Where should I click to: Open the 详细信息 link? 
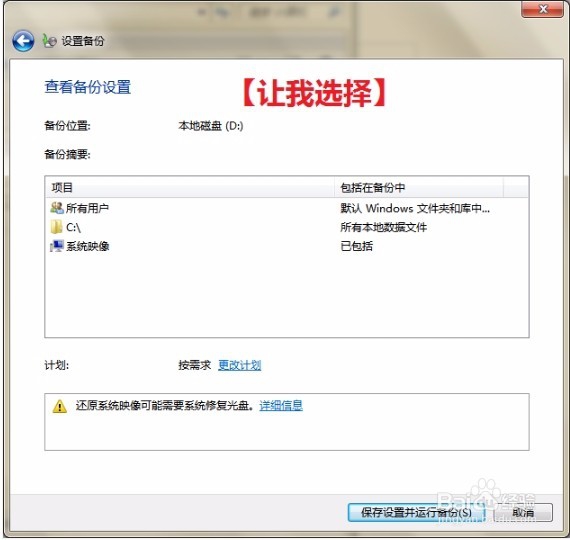281,405
